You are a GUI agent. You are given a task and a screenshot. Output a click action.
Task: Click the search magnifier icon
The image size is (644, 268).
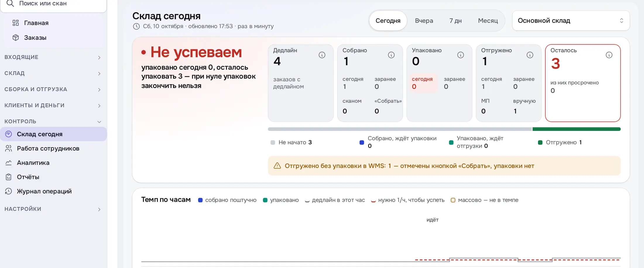(x=10, y=3)
